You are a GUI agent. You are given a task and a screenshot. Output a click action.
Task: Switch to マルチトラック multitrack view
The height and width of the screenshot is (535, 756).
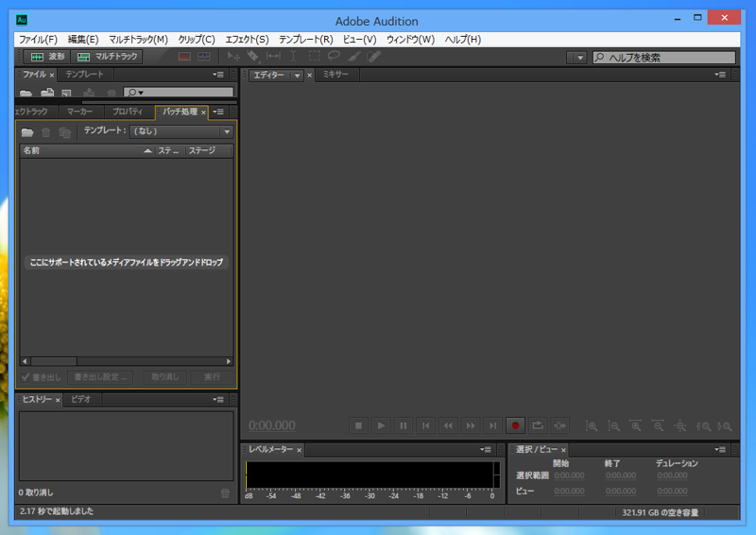click(107, 57)
